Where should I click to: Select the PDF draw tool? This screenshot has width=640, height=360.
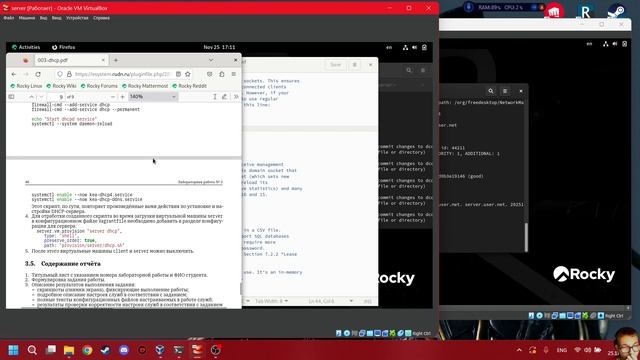[x=224, y=97]
